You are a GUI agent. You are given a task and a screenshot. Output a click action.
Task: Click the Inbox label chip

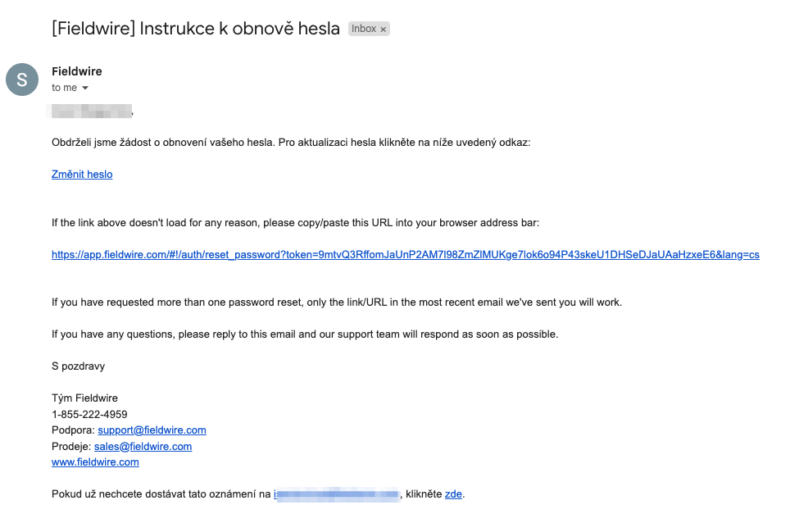[x=369, y=29]
